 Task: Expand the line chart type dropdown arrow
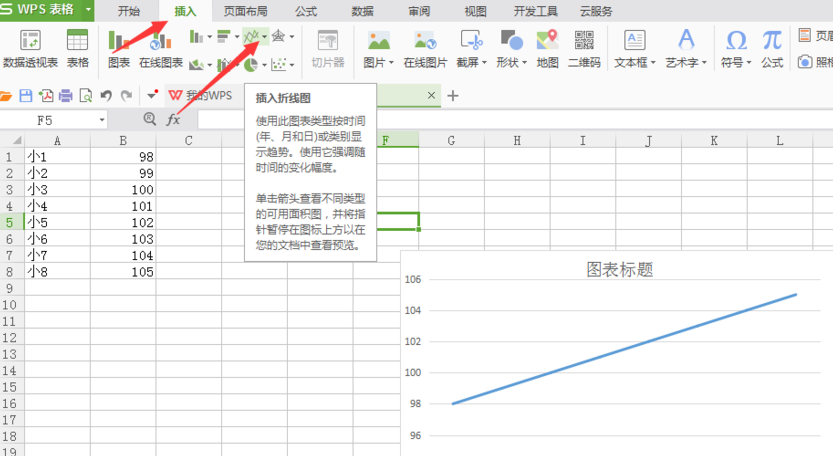[x=265, y=37]
